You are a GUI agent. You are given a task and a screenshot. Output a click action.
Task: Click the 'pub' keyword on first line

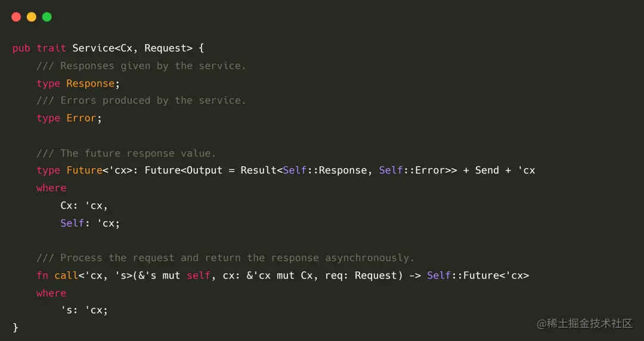[21, 48]
